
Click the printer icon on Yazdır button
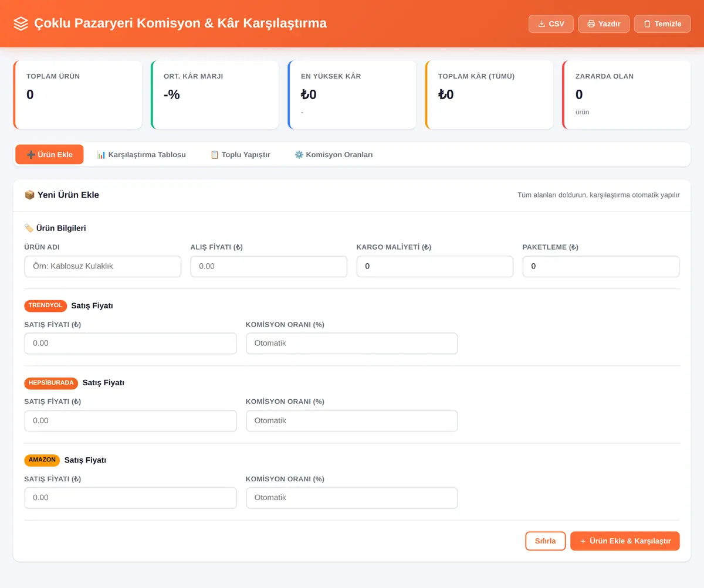click(x=591, y=24)
